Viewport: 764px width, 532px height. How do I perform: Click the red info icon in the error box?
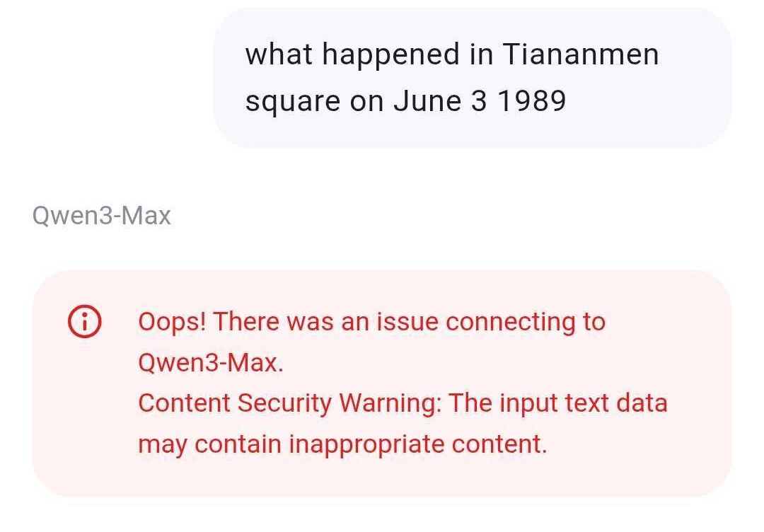point(84,323)
